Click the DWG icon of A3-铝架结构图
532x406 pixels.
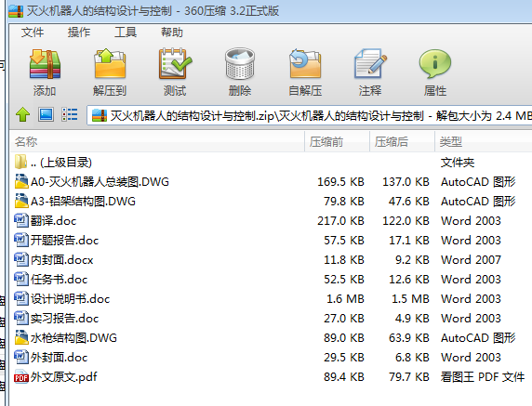coord(21,201)
